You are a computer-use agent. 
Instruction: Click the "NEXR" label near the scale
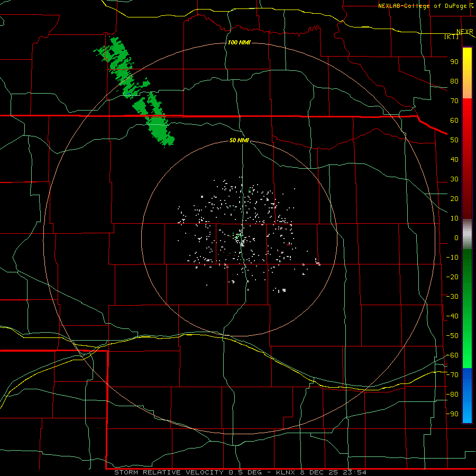coord(465,32)
